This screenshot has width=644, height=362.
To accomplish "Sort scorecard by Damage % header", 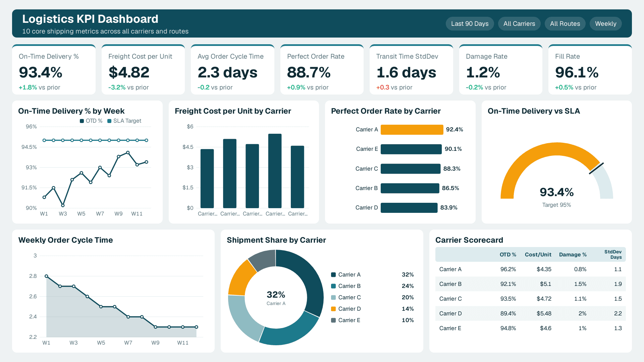I will [x=573, y=255].
